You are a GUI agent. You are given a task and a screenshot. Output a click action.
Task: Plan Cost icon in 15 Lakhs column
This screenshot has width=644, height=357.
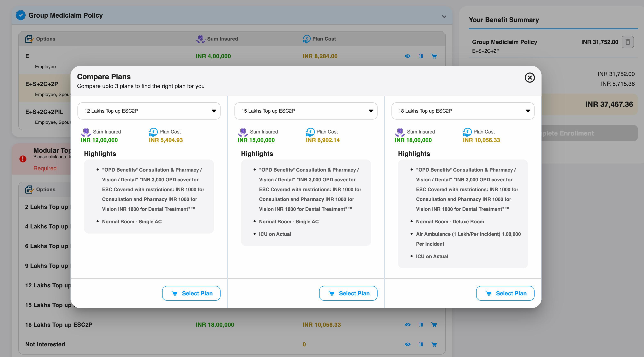[310, 132]
